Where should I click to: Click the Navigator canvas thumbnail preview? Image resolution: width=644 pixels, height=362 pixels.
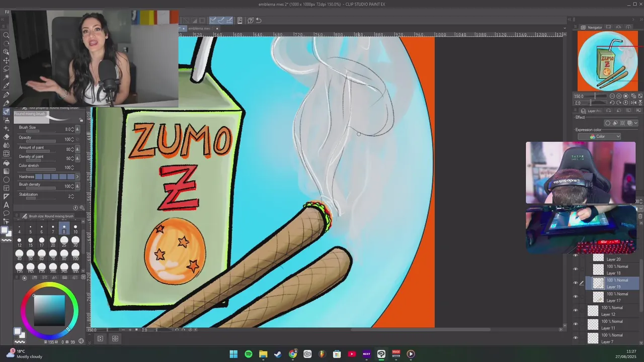click(x=607, y=61)
